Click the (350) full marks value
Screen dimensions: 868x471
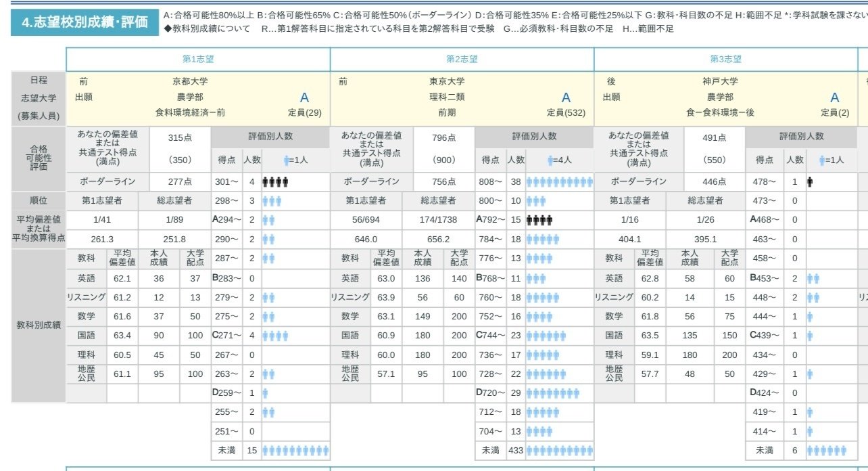point(180,161)
